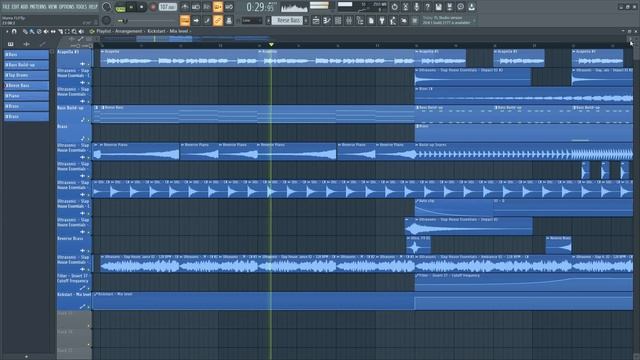Open the PATTERNS menu

[x=38, y=7]
